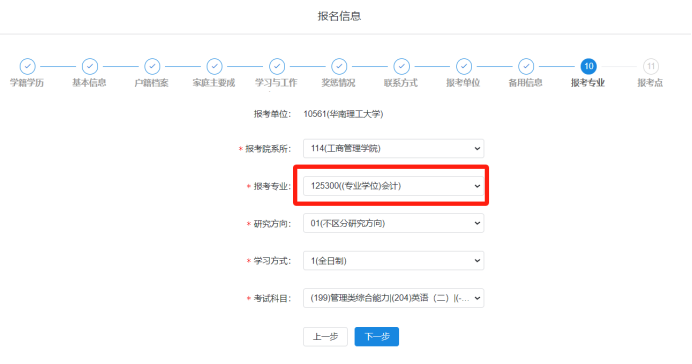Select the 户籍档案 step label
Screen dimensions: 692x364
click(x=151, y=83)
